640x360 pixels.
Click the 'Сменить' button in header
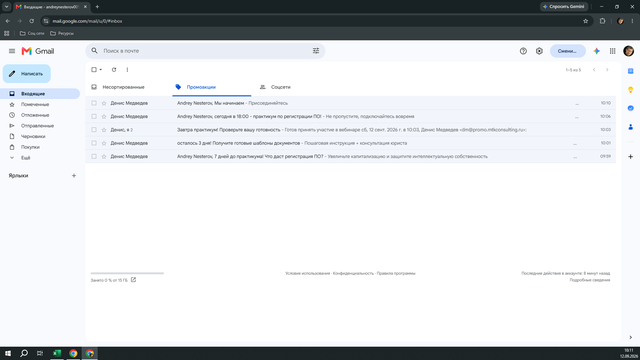point(567,51)
